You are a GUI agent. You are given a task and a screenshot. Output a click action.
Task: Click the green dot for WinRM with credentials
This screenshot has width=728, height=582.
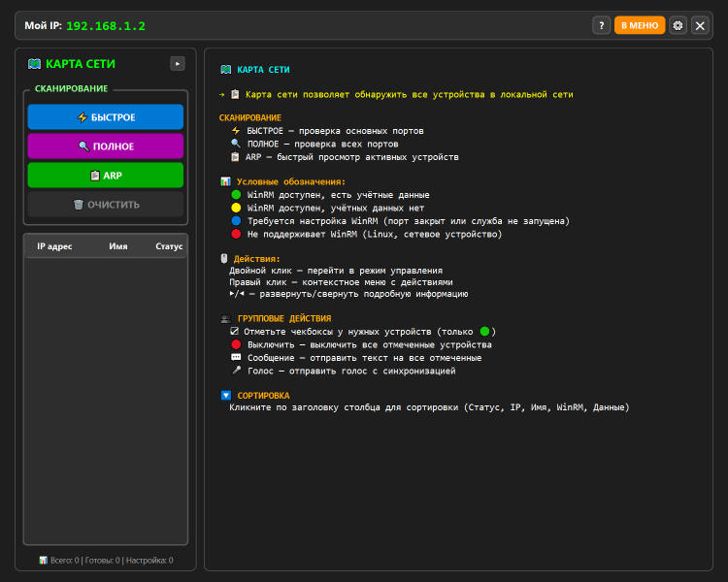[x=235, y=195]
